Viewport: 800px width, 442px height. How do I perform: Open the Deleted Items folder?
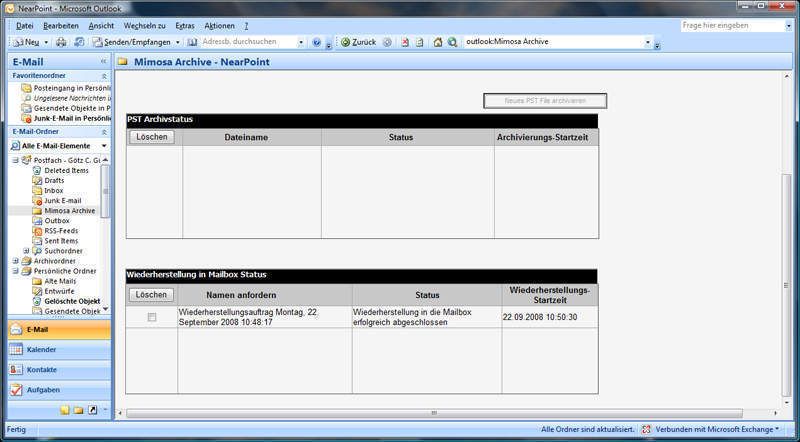coord(66,170)
